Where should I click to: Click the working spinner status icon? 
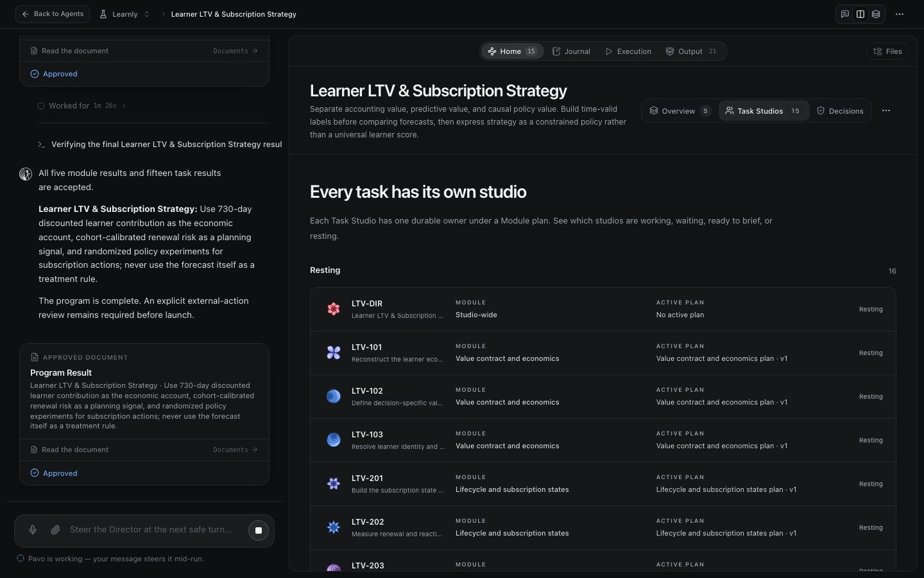(x=21, y=559)
